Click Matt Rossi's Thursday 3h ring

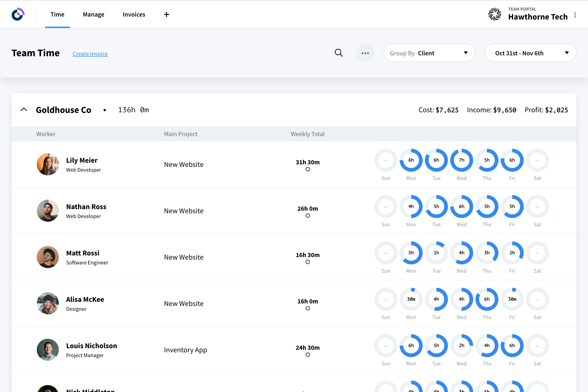point(487,253)
